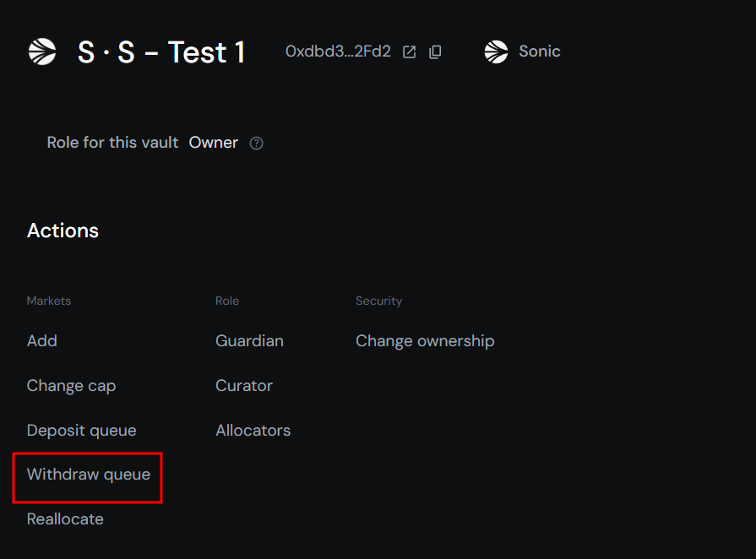Open the 'Guardian' role action
The image size is (756, 559).
(249, 340)
